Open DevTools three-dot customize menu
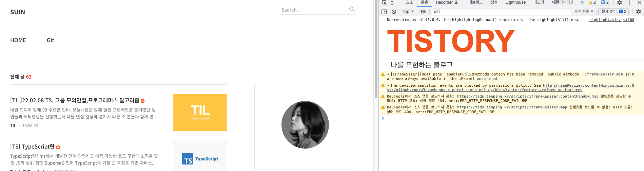Screen dimensions: 644x171 click(x=629, y=2)
